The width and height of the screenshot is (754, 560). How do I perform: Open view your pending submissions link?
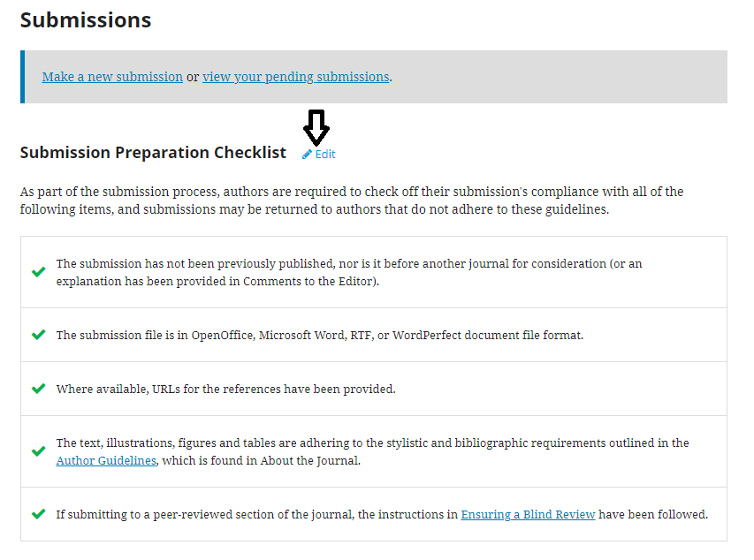296,77
